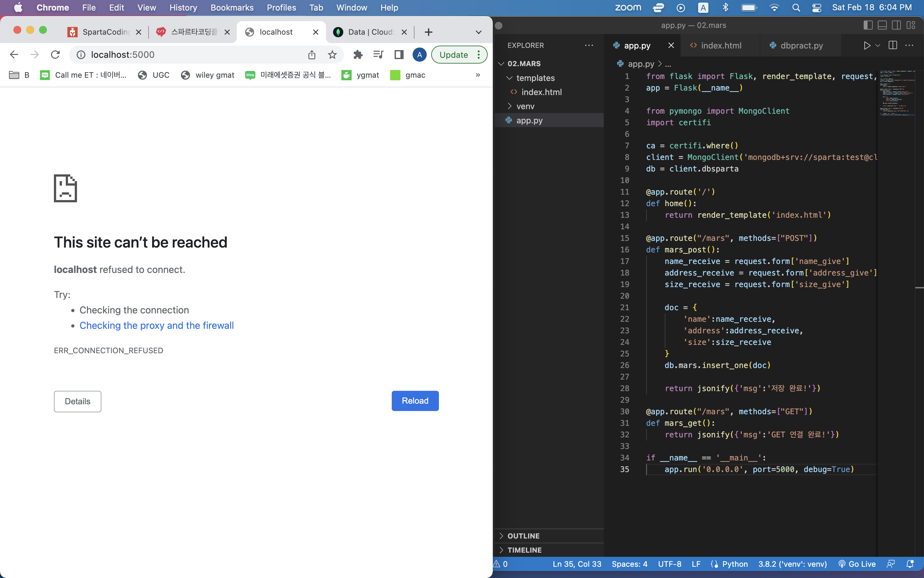Open notifications bell in status bar
Screen dimensions: 924x578
910,564
